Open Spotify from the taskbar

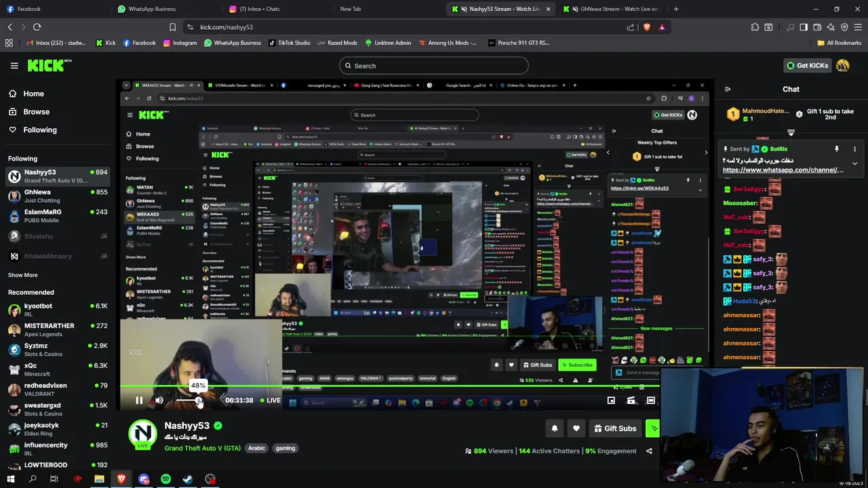[165, 479]
